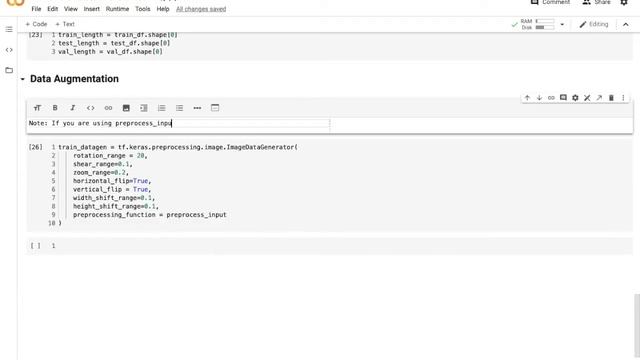Toggle heading format in text cell toolbar
The height and width of the screenshot is (360, 640).
coord(37,108)
